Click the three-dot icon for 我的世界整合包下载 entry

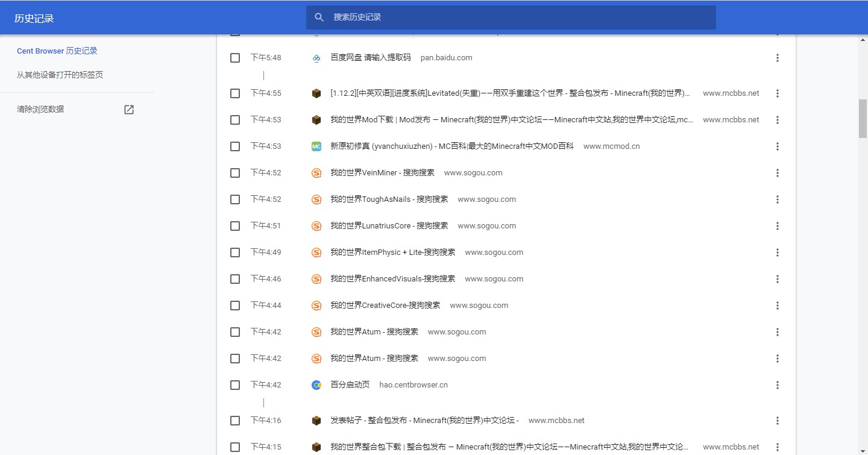point(778,447)
